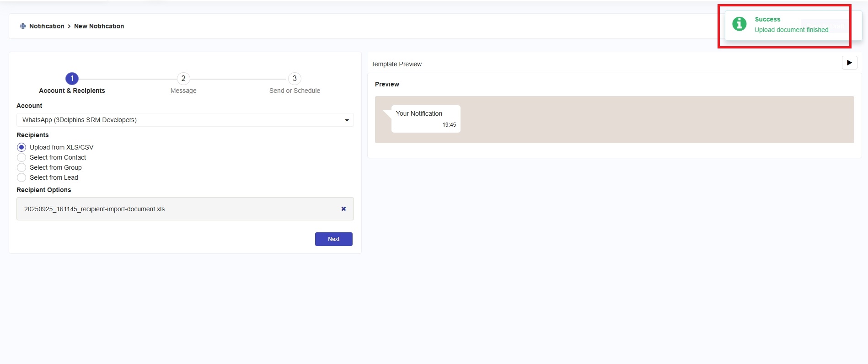Click the Send or Schedule step label
868x364 pixels.
coord(295,91)
